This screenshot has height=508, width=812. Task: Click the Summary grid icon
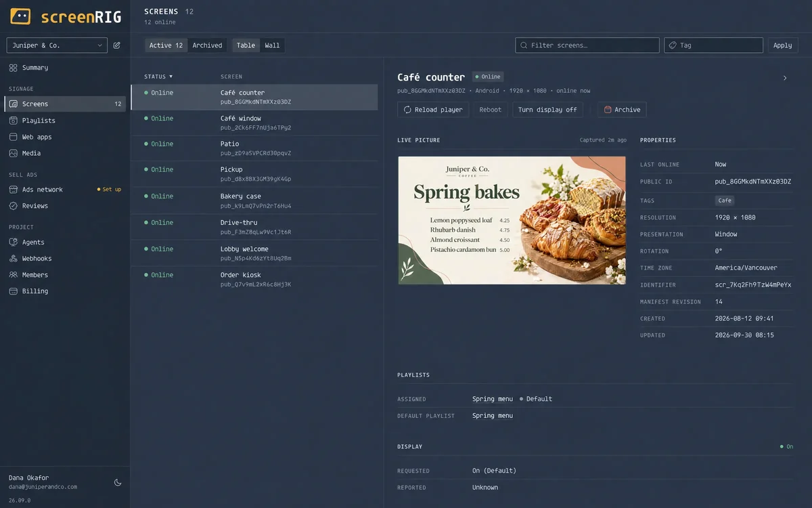click(x=14, y=68)
